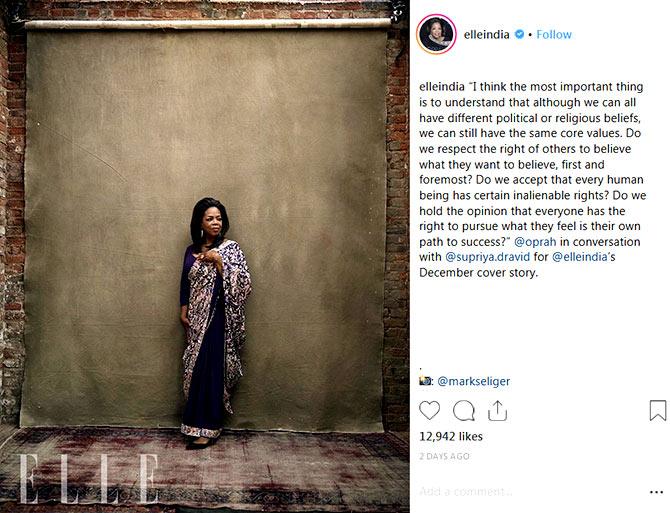Open the @supriya.dravid mention link
The image size is (670, 513).
click(488, 257)
